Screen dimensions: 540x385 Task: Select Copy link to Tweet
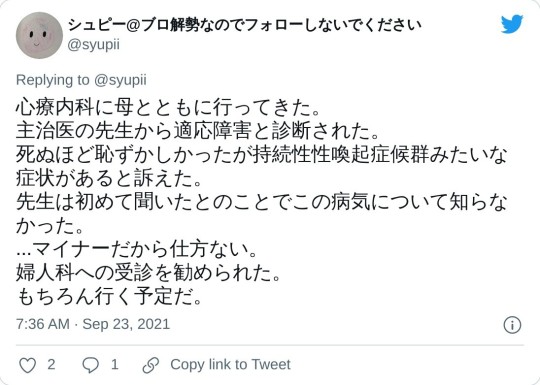(x=230, y=364)
